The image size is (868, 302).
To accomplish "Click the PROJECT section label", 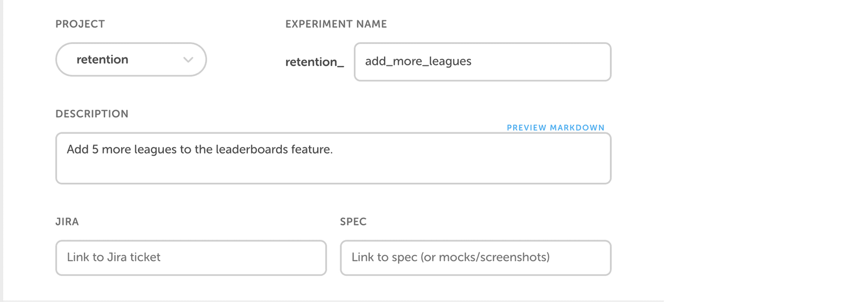I will click(x=80, y=23).
